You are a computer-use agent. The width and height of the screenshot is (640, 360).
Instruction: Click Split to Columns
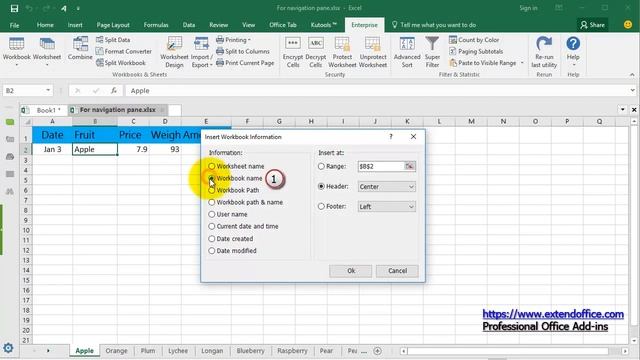[243, 51]
